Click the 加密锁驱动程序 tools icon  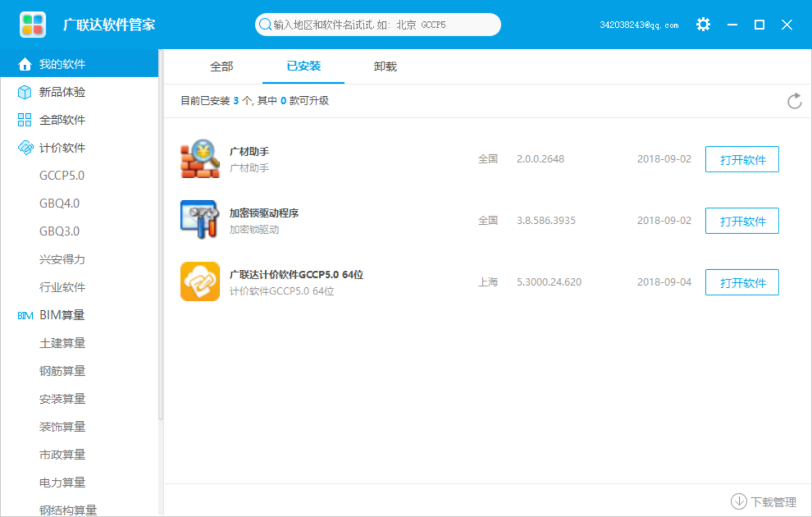[x=200, y=220]
